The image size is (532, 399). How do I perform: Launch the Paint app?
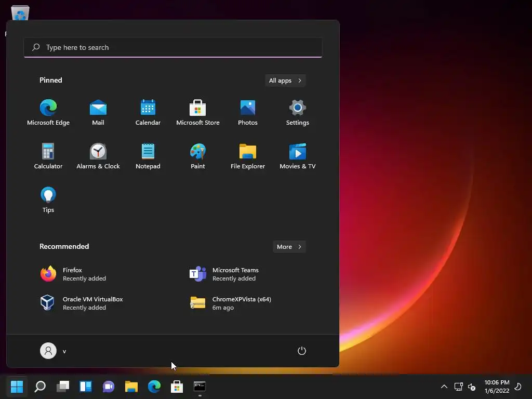coord(198,156)
